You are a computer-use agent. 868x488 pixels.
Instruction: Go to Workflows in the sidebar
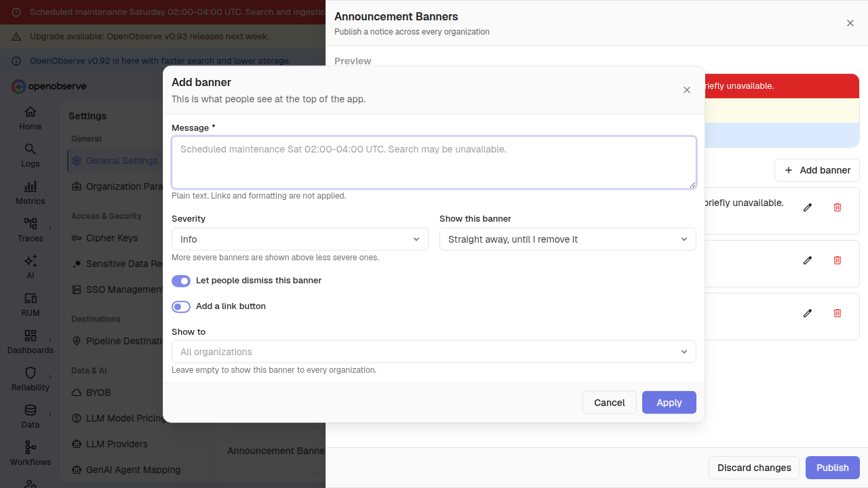30,453
